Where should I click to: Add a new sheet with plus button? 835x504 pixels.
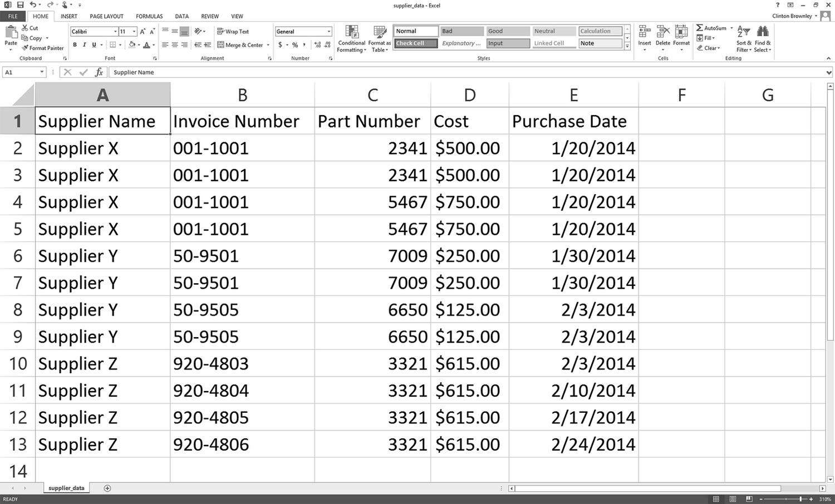(107, 488)
